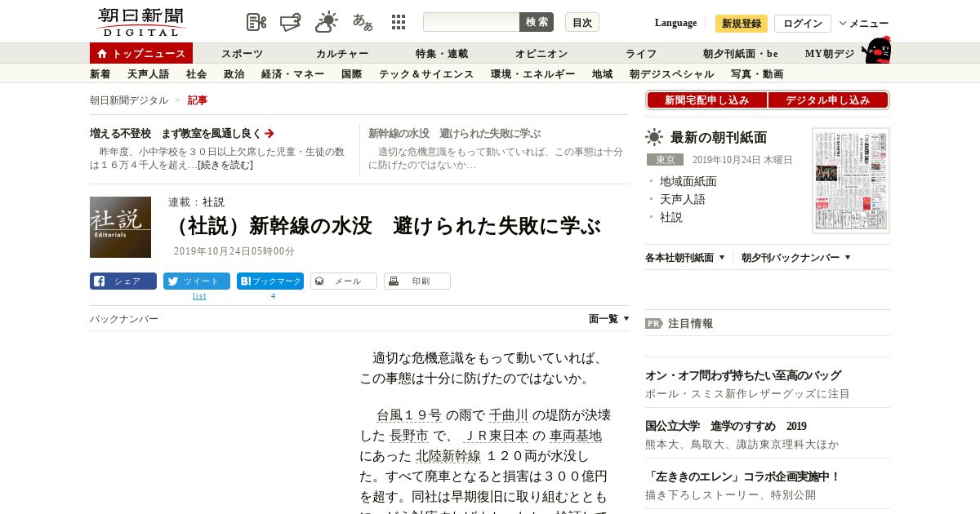Viewport: 980px width, 514px height.
Task: Open the news list icon in header
Action: [x=256, y=22]
